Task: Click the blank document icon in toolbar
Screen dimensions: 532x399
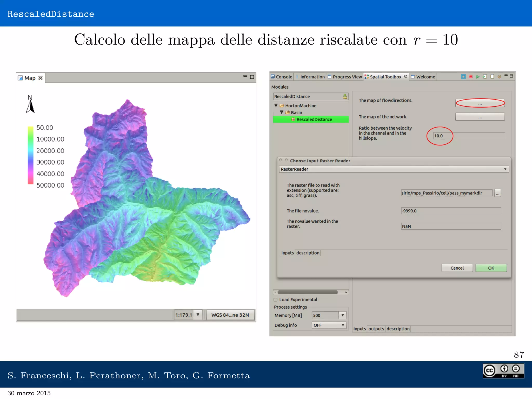Action: (492, 77)
